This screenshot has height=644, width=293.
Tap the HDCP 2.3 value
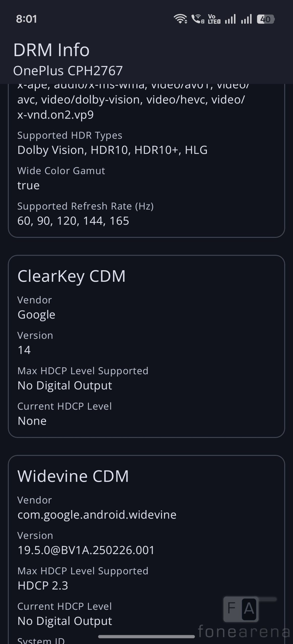[43, 585]
